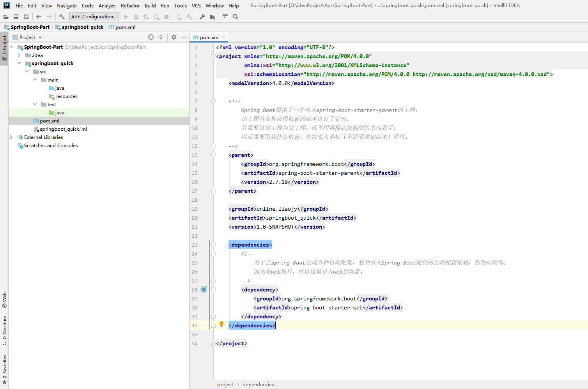
Task: Click line number 18 in the gutter
Action: (x=195, y=200)
